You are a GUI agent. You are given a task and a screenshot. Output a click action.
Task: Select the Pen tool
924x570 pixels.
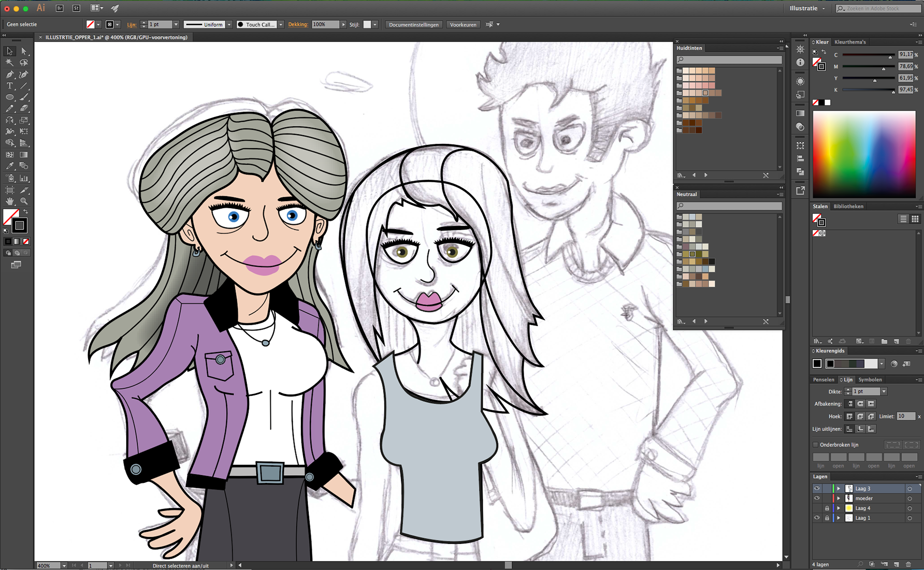click(10, 75)
